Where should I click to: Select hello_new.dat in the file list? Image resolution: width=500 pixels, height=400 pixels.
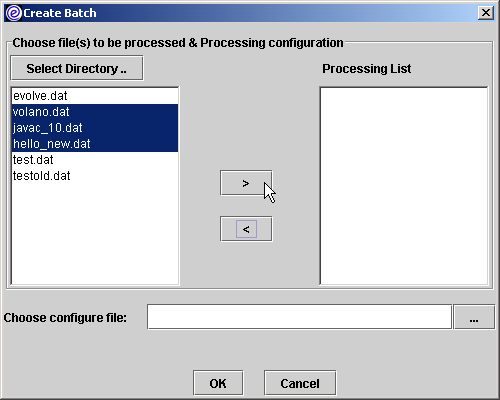pos(95,144)
